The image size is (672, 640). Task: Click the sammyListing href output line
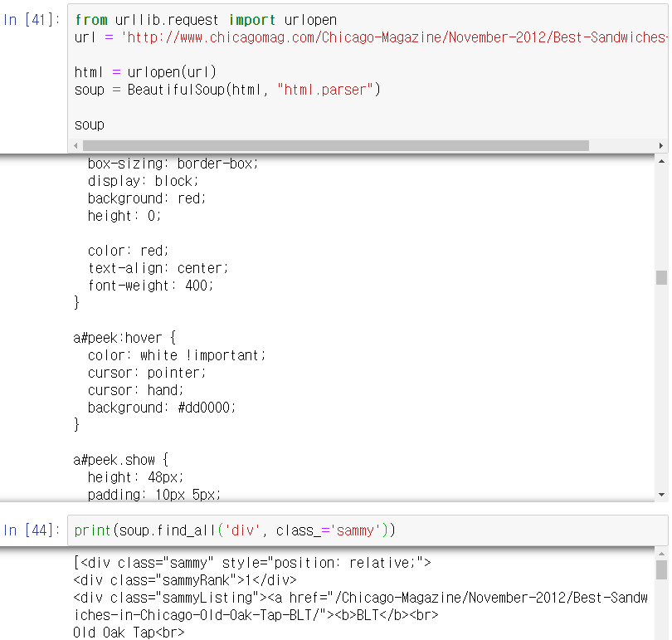click(x=360, y=598)
